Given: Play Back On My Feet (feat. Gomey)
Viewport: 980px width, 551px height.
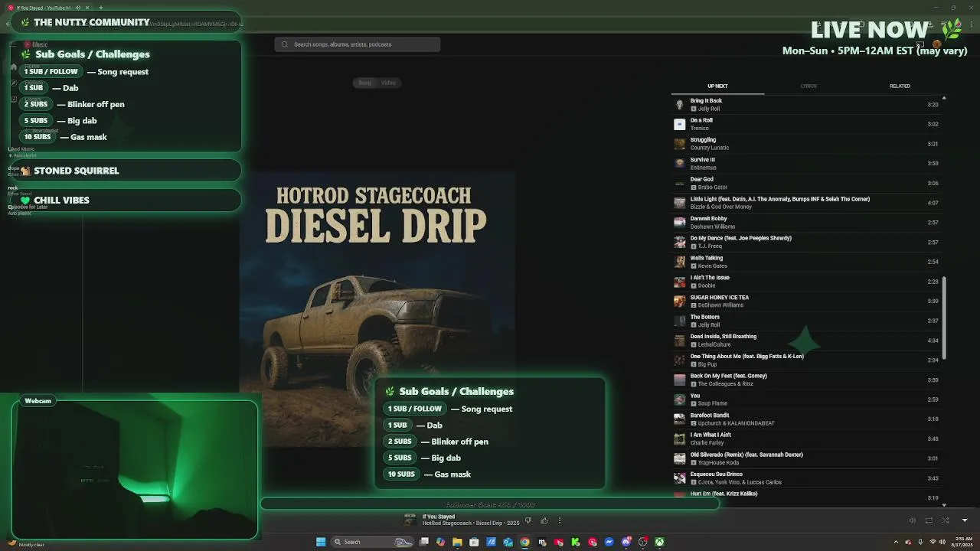Looking at the screenshot, I should tap(808, 380).
